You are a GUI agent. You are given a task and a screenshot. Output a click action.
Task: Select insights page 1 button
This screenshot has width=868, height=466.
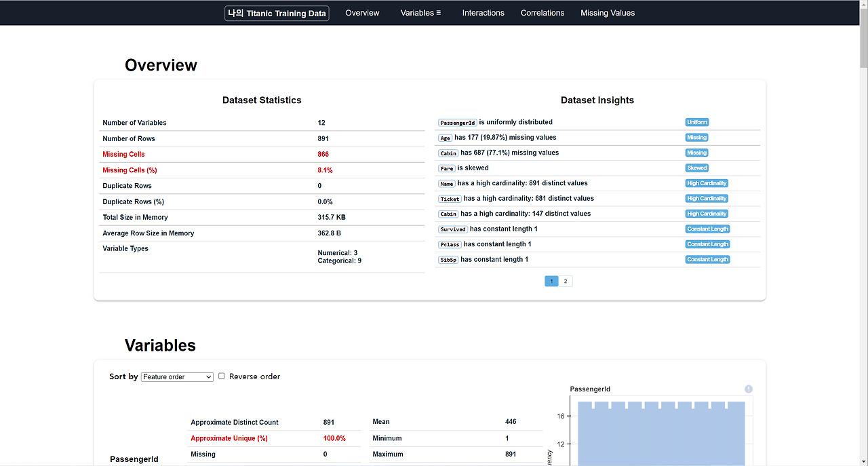(x=551, y=281)
